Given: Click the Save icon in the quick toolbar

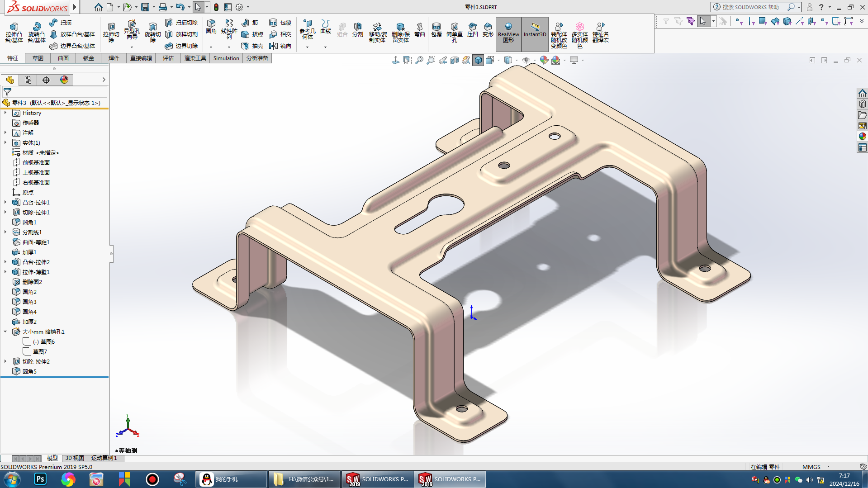Looking at the screenshot, I should (x=145, y=7).
